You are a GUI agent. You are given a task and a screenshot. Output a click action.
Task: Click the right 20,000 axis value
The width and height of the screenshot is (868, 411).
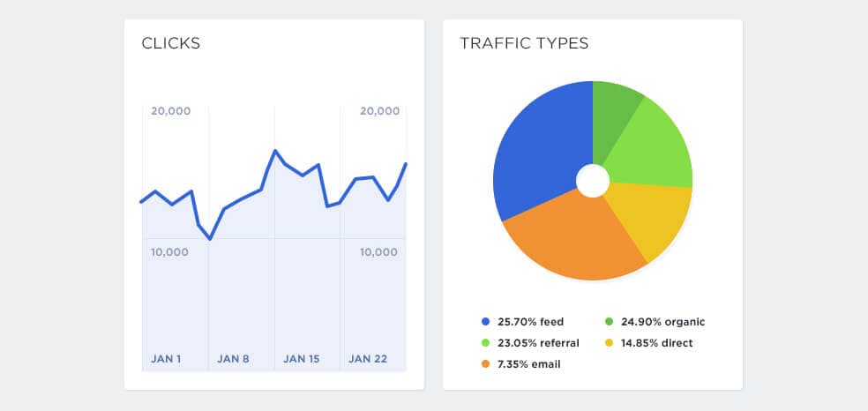379,111
